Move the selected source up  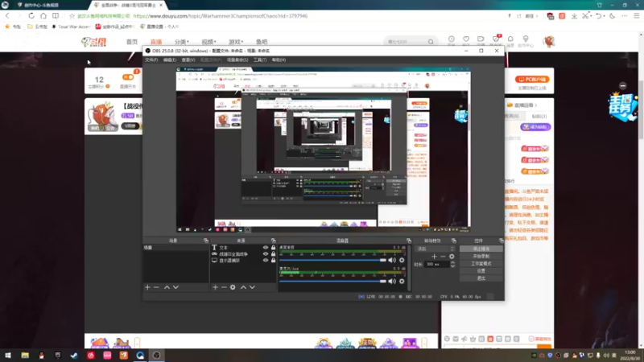pyautogui.click(x=243, y=287)
